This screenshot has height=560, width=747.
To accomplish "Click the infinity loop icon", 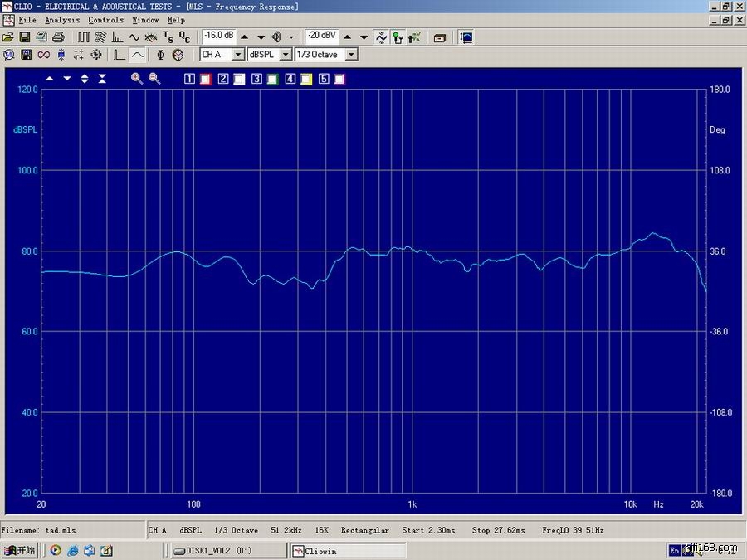I will pyautogui.click(x=43, y=55).
